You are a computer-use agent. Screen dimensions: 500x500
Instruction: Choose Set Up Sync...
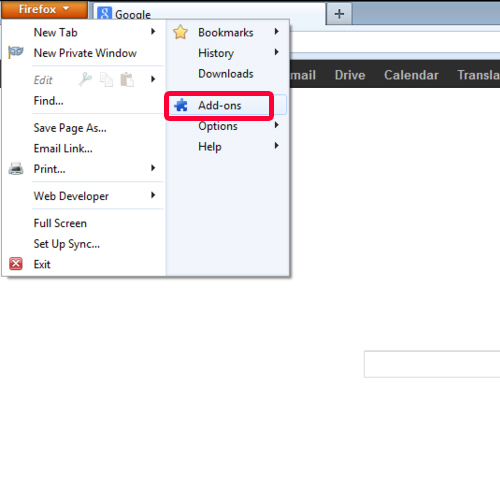[67, 244]
